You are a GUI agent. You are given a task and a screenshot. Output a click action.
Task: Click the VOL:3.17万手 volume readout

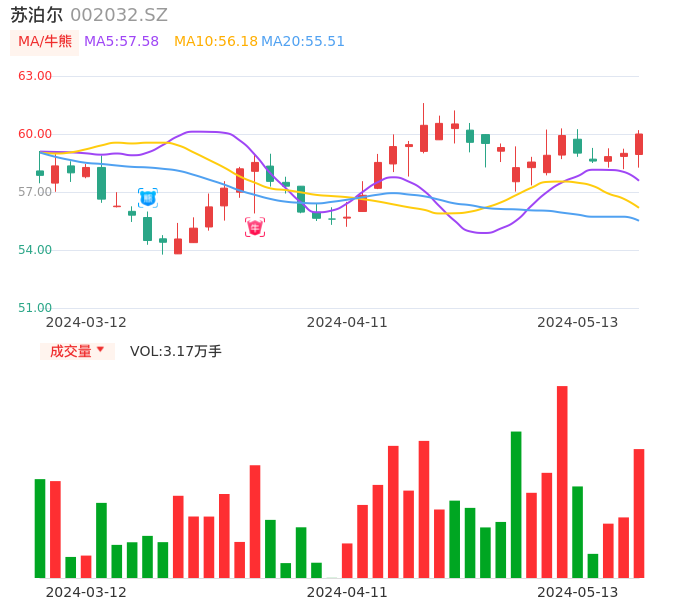click(176, 351)
